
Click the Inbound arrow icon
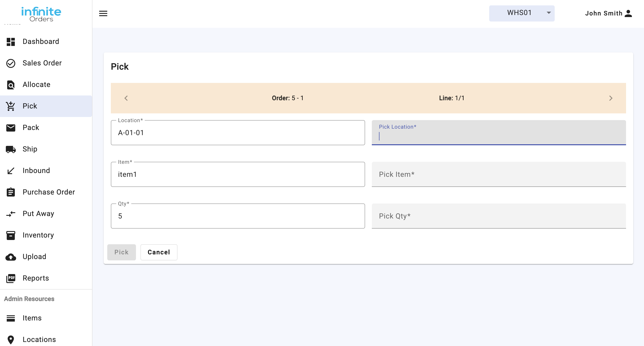[11, 171]
